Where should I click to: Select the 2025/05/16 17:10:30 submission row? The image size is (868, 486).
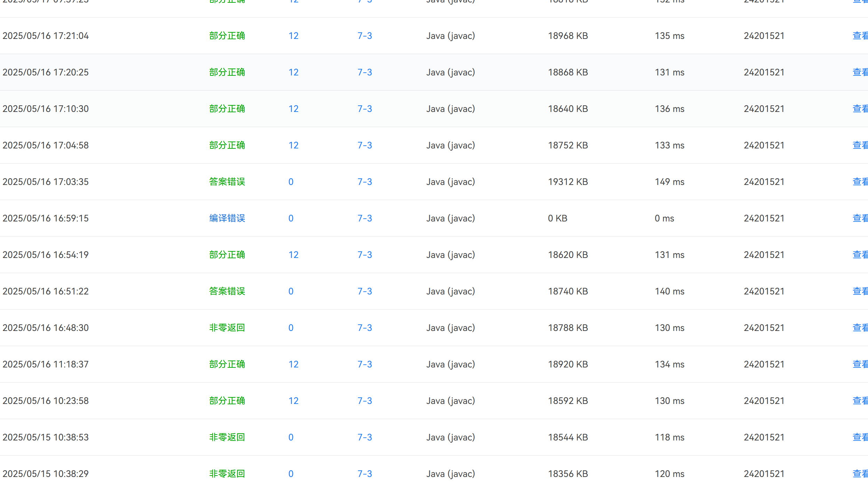click(x=46, y=109)
